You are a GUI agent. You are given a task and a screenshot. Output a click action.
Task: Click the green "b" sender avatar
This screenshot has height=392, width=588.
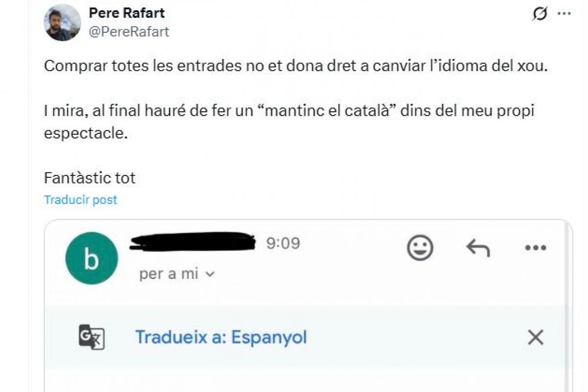click(x=92, y=258)
